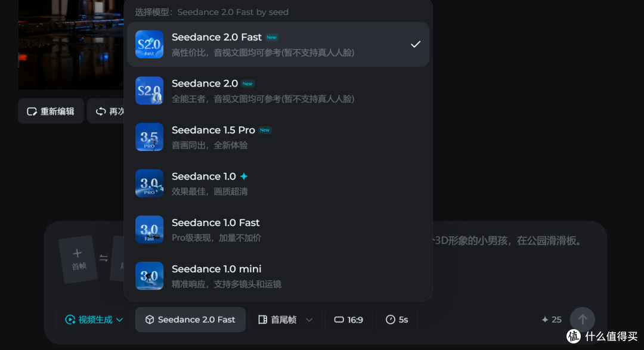Click the chevron in 视频生成 dropdown
This screenshot has width=644, height=350.
click(x=119, y=320)
